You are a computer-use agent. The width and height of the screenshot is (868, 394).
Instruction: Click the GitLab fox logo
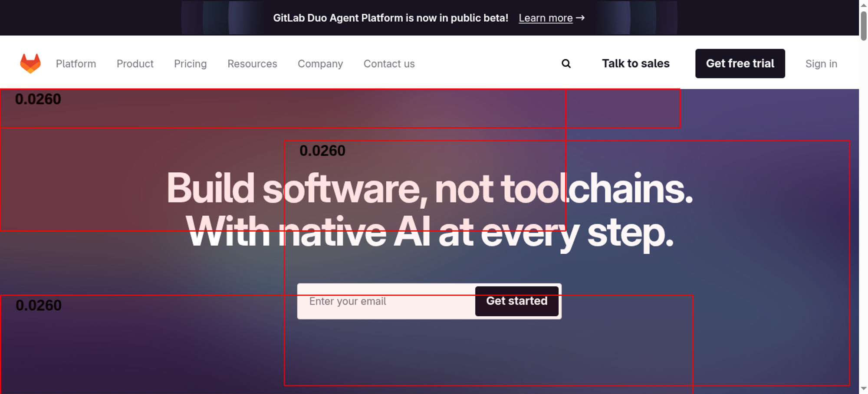[x=30, y=63]
